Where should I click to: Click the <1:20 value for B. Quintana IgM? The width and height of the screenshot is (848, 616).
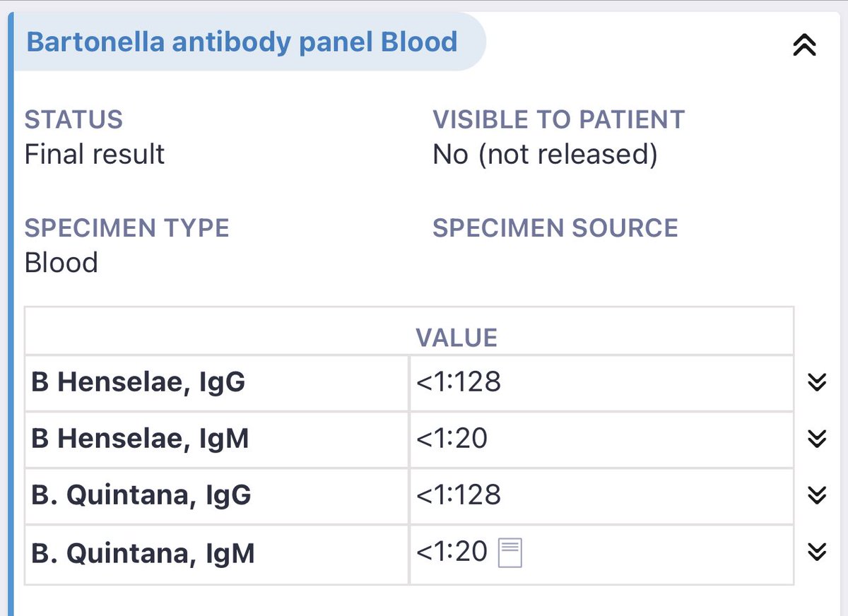[452, 552]
